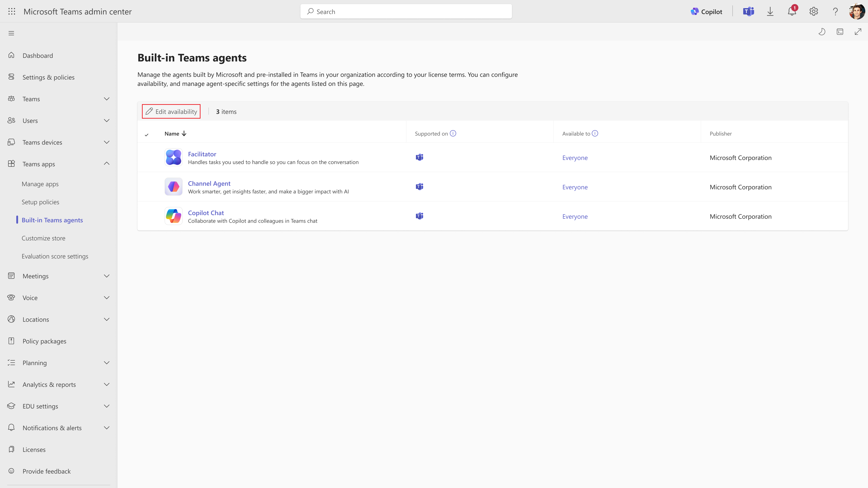The width and height of the screenshot is (868, 488).
Task: Expand Notifications & alerts chevron
Action: click(x=107, y=428)
